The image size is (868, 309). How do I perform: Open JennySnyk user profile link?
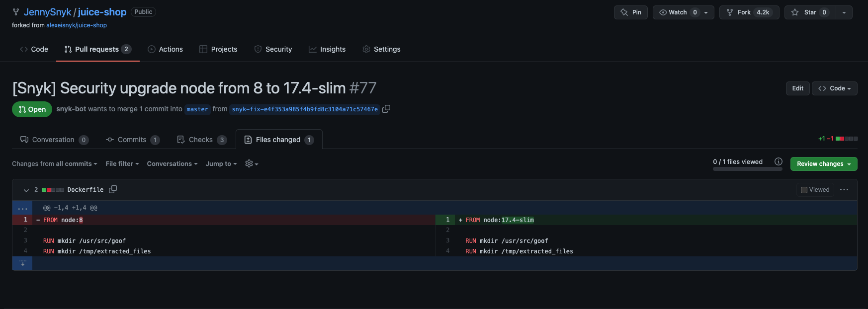coord(48,12)
